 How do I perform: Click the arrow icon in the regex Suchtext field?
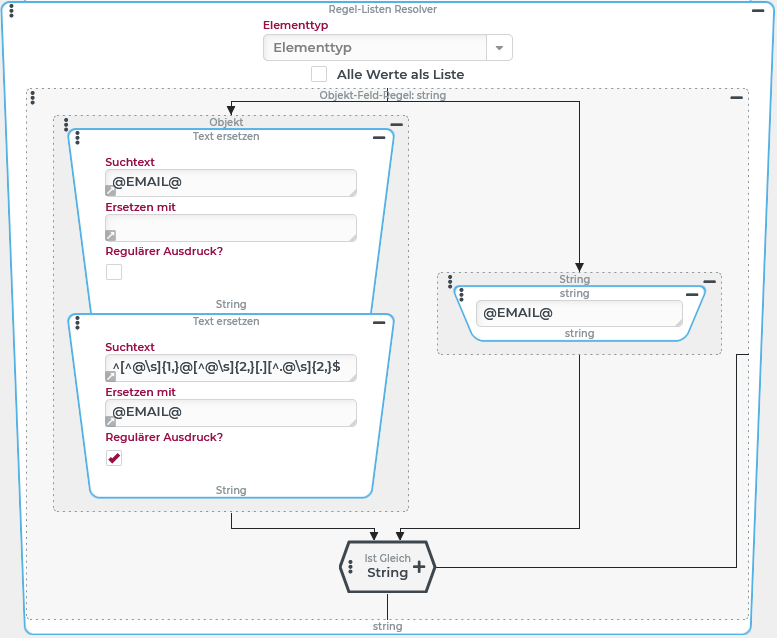coord(111,375)
